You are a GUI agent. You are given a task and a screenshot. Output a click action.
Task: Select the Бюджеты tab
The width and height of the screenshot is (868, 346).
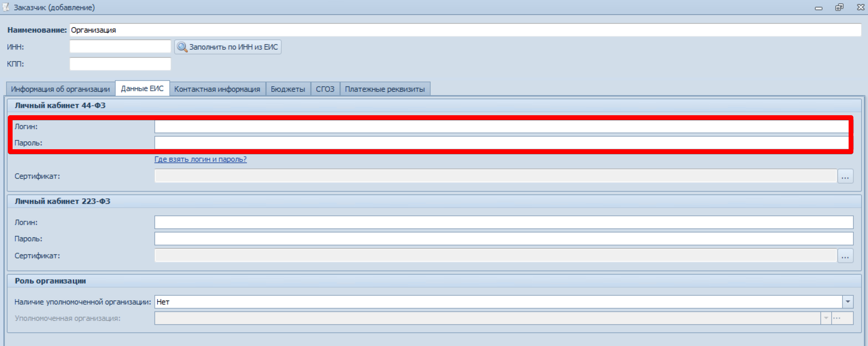point(288,89)
